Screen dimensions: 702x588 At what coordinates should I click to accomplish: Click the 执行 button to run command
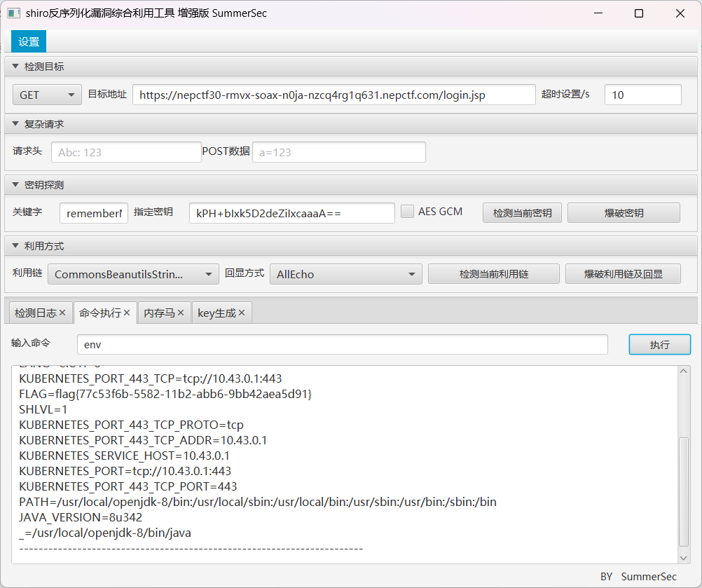[x=659, y=345]
